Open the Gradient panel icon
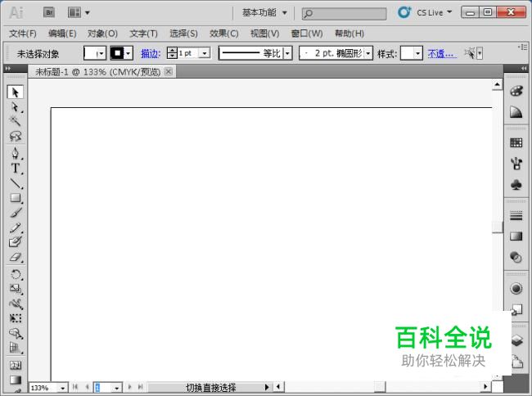 coord(516,236)
